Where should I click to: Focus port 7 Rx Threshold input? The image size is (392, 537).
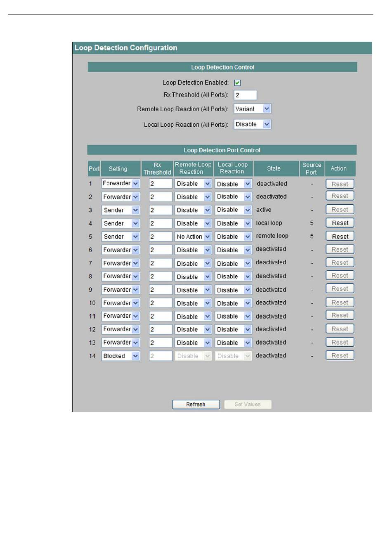point(161,263)
